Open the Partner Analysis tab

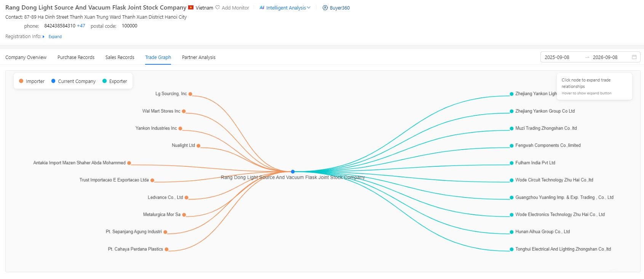[198, 57]
